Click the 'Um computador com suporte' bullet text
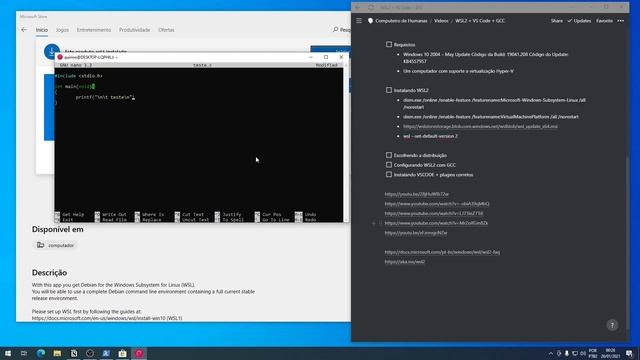 458,71
